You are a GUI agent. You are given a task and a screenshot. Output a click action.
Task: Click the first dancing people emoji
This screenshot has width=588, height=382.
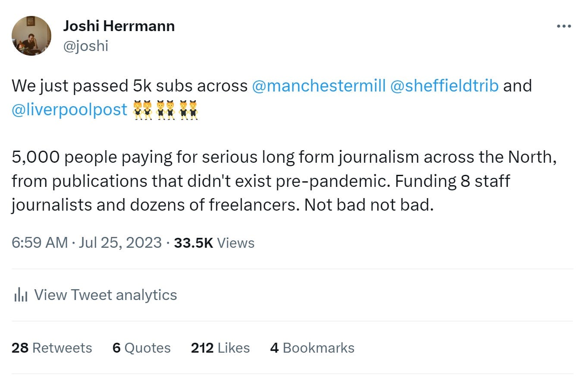143,110
